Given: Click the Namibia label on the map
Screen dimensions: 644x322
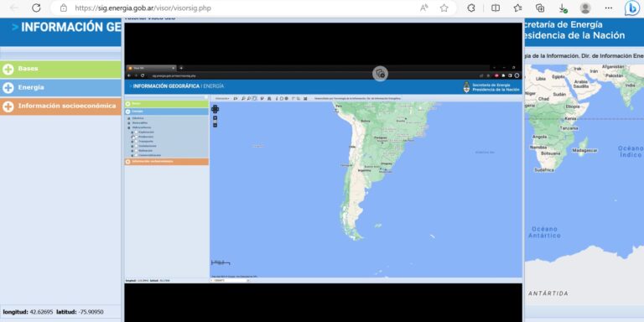Looking at the screenshot, I should pyautogui.click(x=538, y=147).
